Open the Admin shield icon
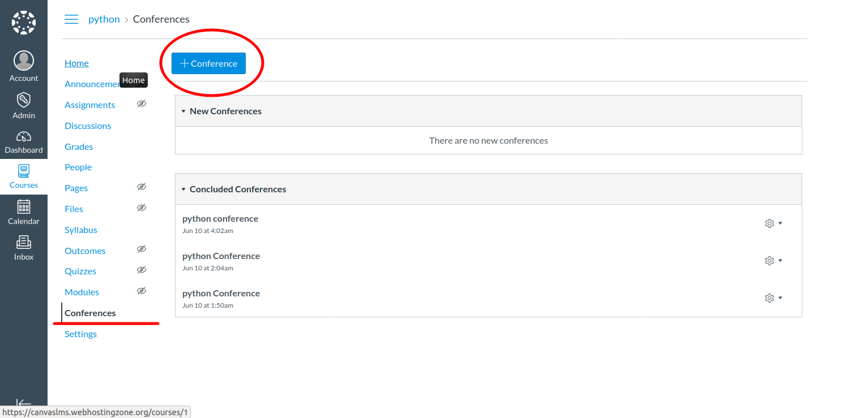Screen dimensions: 868x418 coord(24,100)
